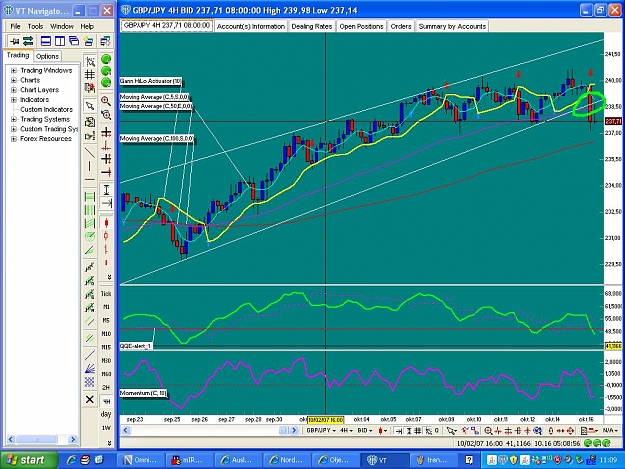
Task: Open the Open Positions tab
Action: point(361,26)
